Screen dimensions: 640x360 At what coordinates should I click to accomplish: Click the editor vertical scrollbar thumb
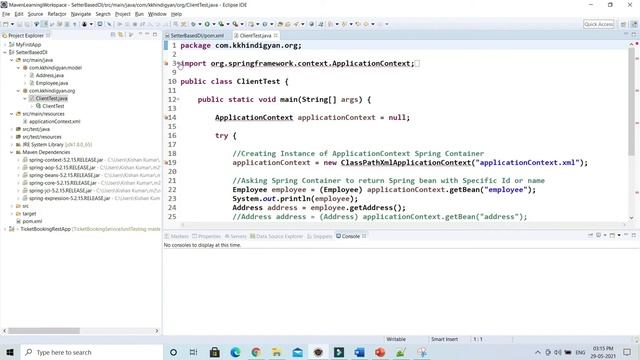631,101
